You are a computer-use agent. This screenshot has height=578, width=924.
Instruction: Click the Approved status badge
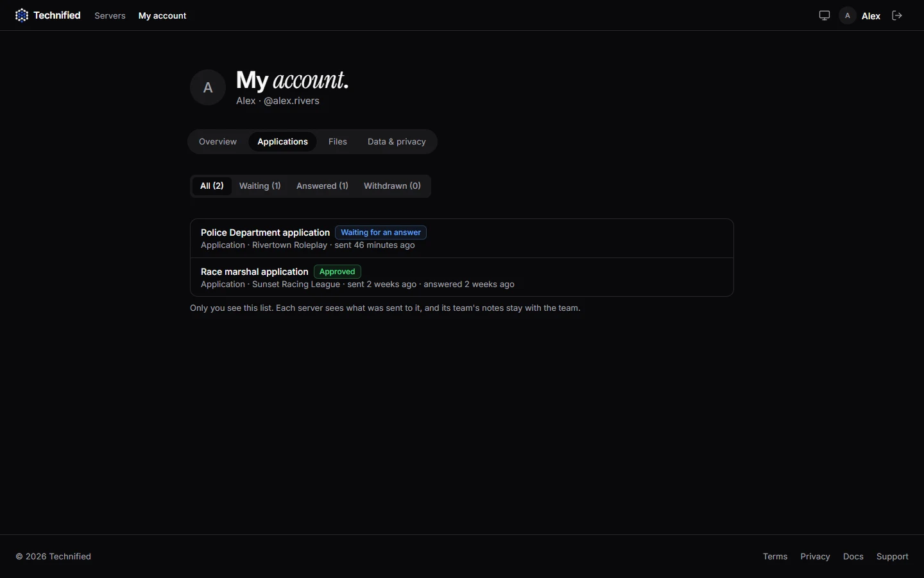[337, 272]
